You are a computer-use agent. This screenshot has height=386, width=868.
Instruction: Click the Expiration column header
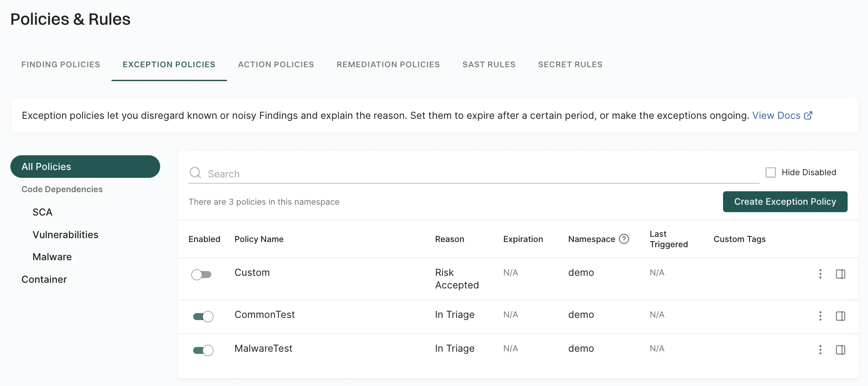[x=523, y=239]
